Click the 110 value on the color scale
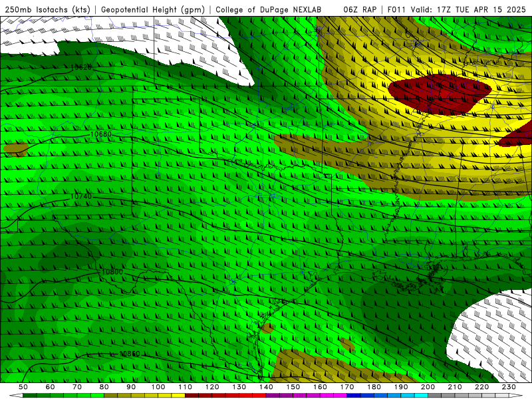 (185, 387)
